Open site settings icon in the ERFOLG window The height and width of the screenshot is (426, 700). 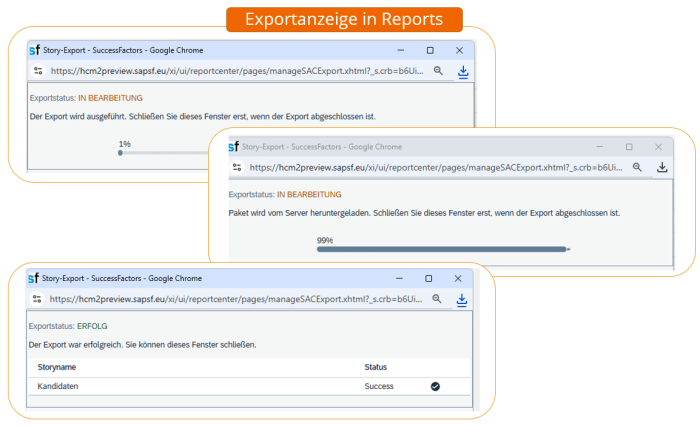tap(37, 299)
